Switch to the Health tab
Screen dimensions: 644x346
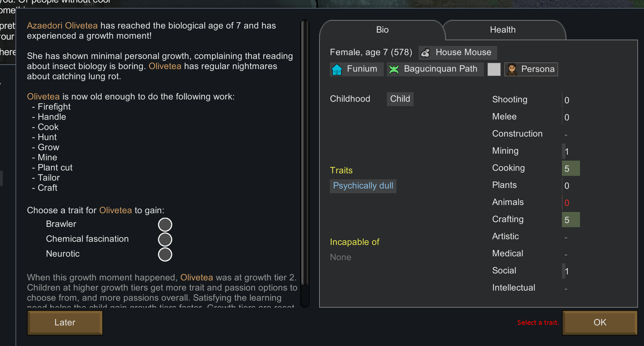click(503, 30)
